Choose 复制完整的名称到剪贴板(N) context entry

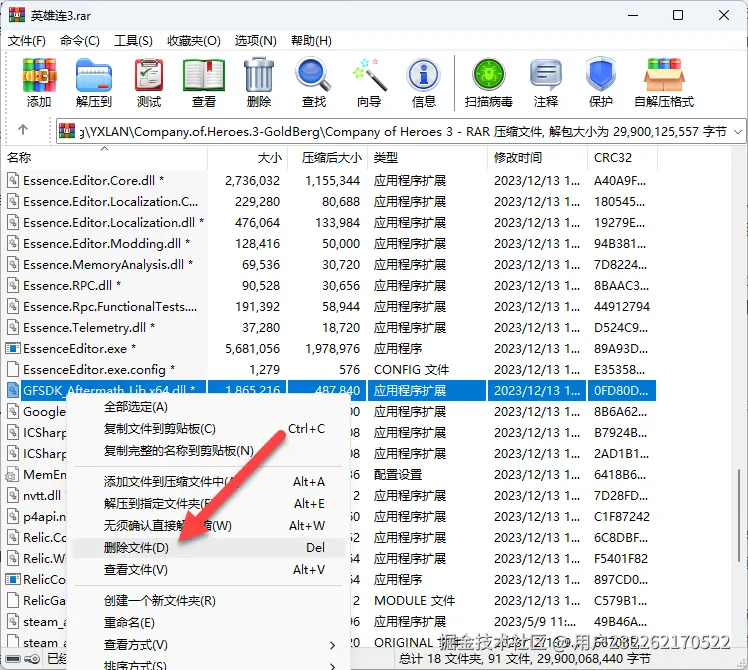pos(208,450)
